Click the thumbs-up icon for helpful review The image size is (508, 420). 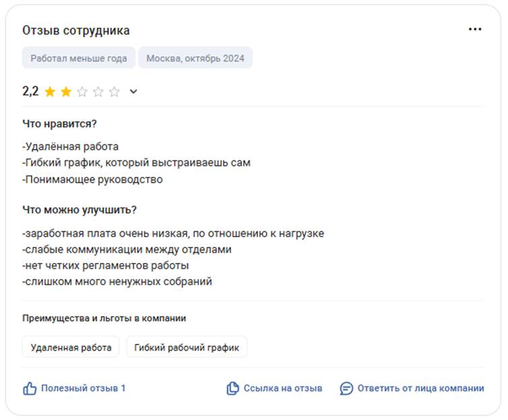tap(30, 388)
